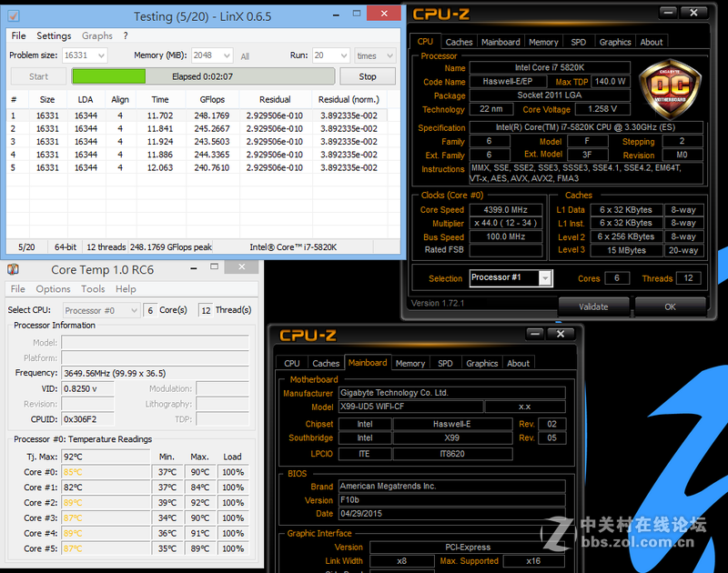The image size is (728, 573).
Task: Click the LinX application icon in the title bar
Action: click(x=15, y=15)
